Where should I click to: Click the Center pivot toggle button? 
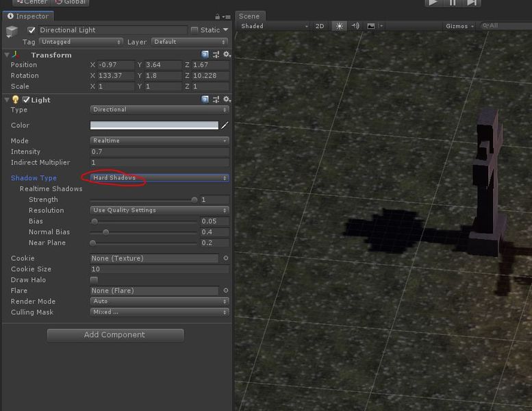click(32, 2)
